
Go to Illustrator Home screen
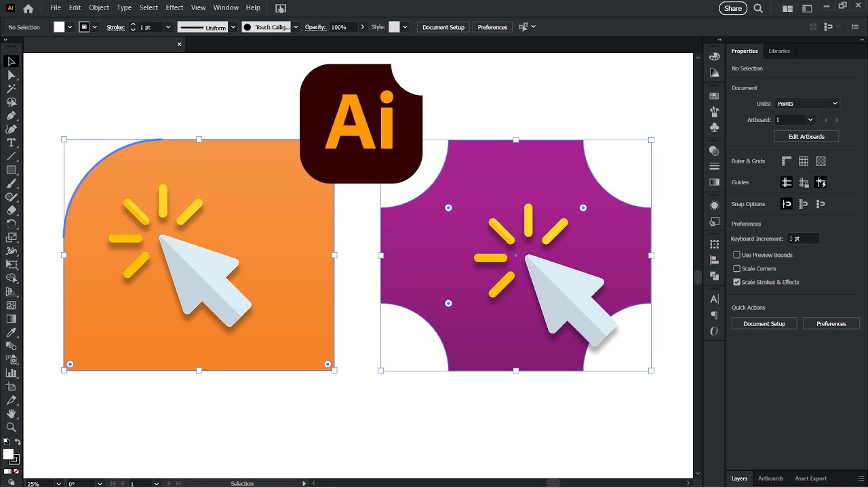click(x=28, y=8)
